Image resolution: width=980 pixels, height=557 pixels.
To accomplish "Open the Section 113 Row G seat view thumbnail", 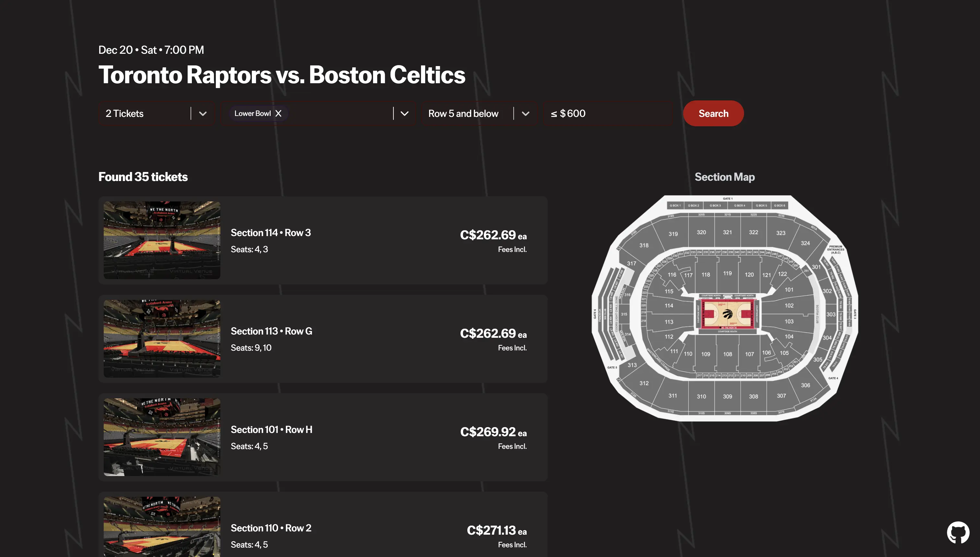I will pyautogui.click(x=162, y=338).
